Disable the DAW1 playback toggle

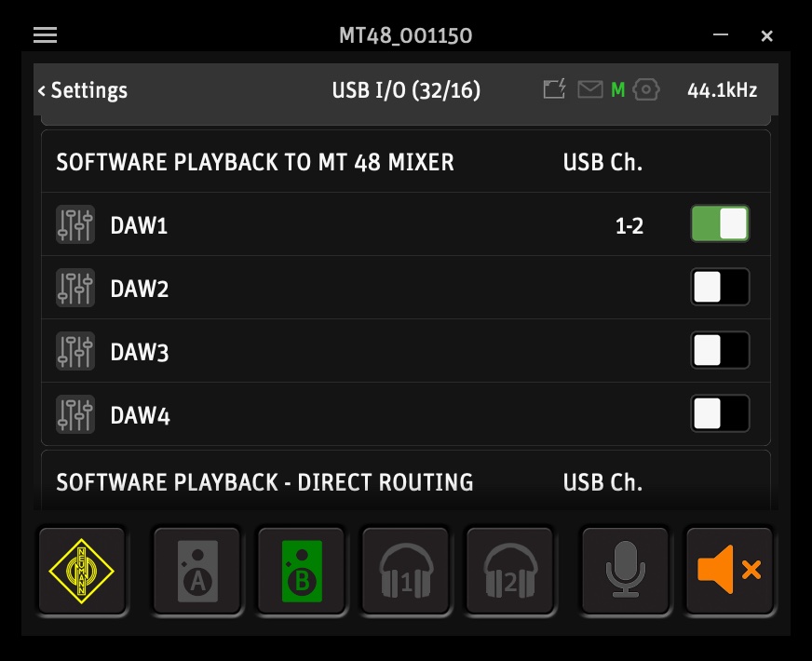(720, 224)
